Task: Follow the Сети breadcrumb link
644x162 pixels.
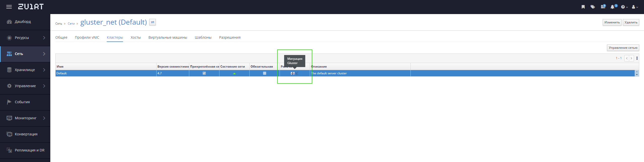Action: [71, 24]
